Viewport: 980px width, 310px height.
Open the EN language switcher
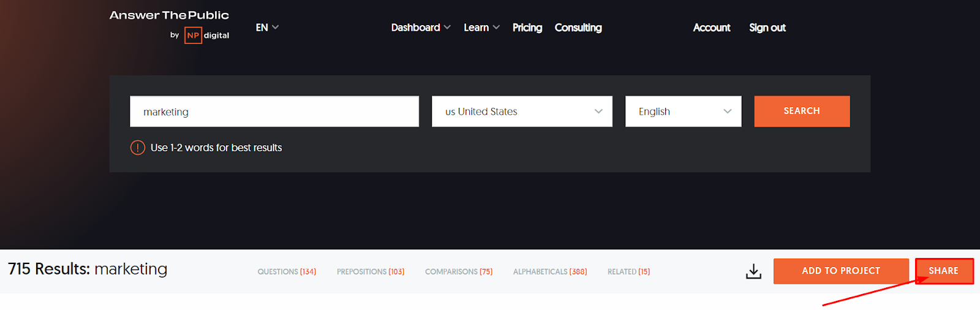(x=267, y=28)
